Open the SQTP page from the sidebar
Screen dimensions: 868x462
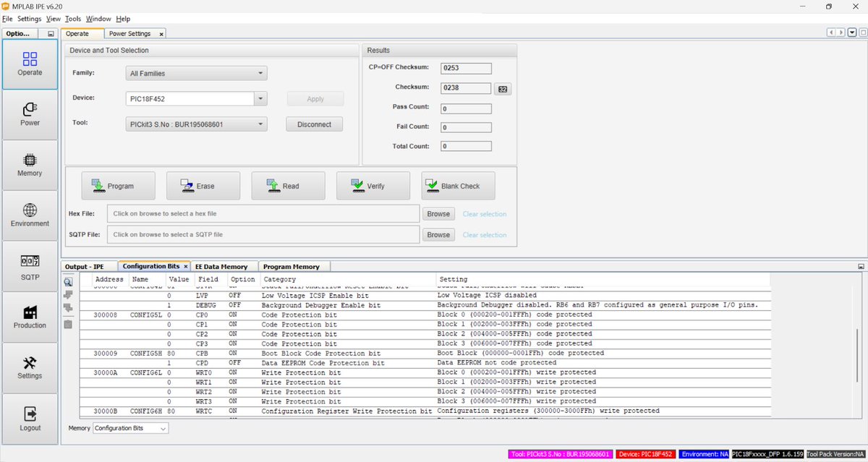click(x=30, y=266)
